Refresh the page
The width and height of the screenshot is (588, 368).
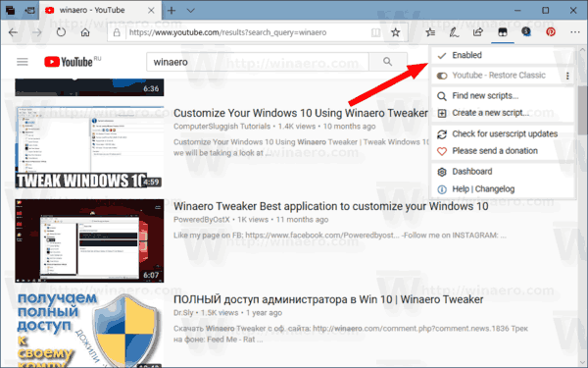61,32
